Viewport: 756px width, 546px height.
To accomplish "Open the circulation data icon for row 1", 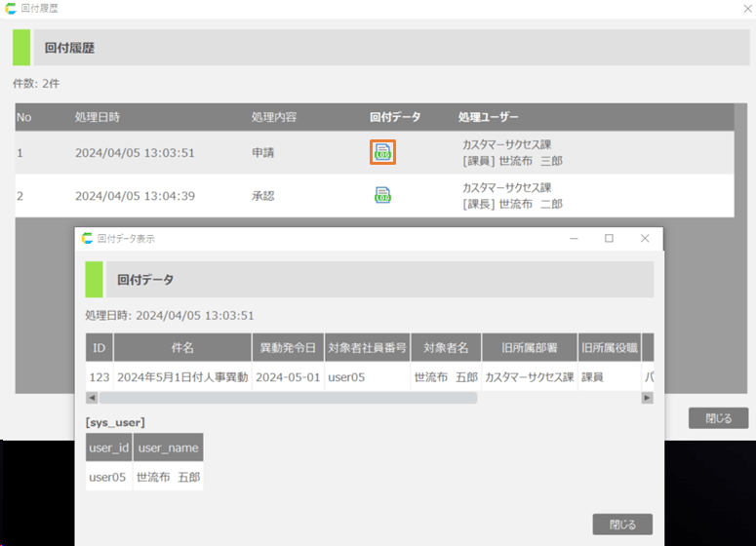I will [x=382, y=152].
